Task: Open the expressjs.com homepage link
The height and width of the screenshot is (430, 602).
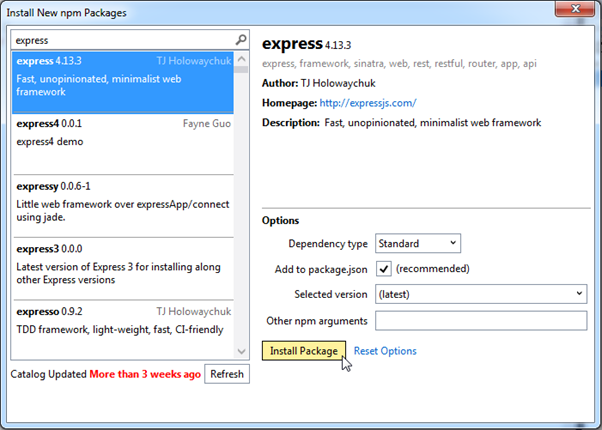Action: pos(369,103)
